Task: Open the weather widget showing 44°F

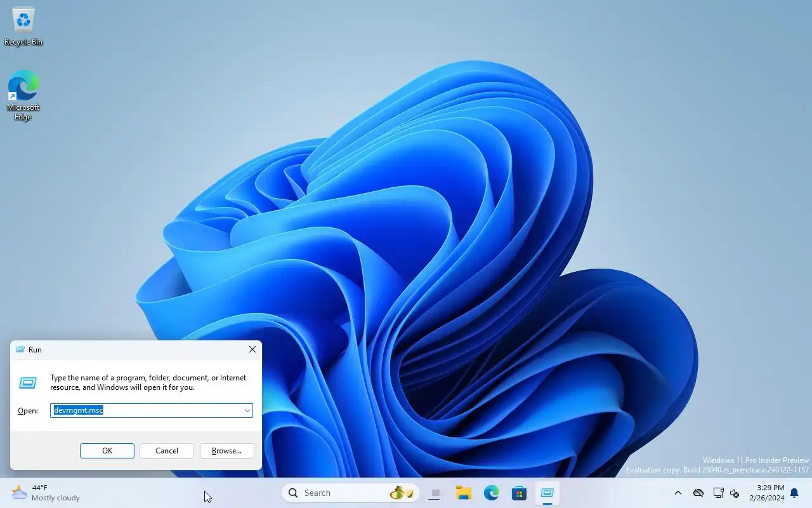Action: [x=46, y=493]
